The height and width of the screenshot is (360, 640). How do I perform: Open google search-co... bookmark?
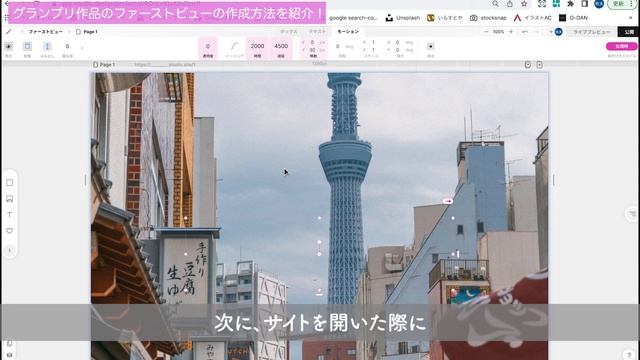point(353,18)
